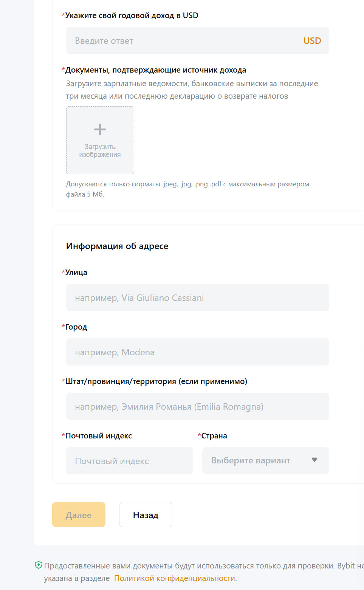Image resolution: width=364 pixels, height=590 pixels.
Task: Click the allowed file formats hint text
Action: [187, 189]
